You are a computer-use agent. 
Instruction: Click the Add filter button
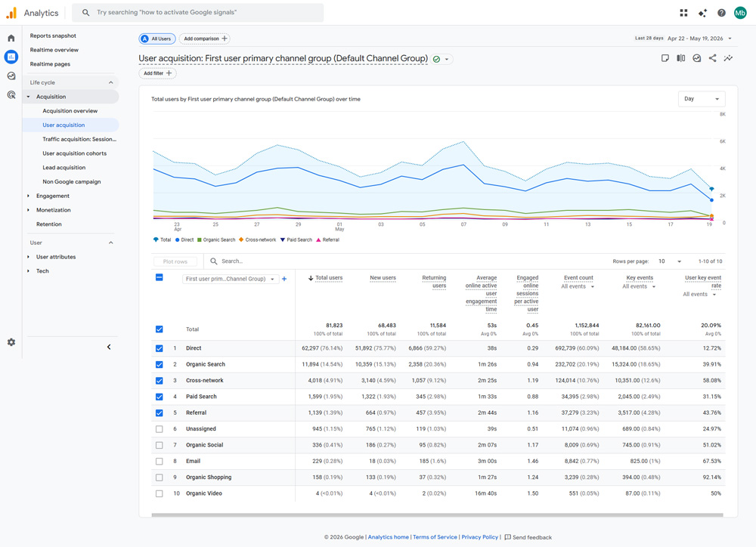[158, 73]
